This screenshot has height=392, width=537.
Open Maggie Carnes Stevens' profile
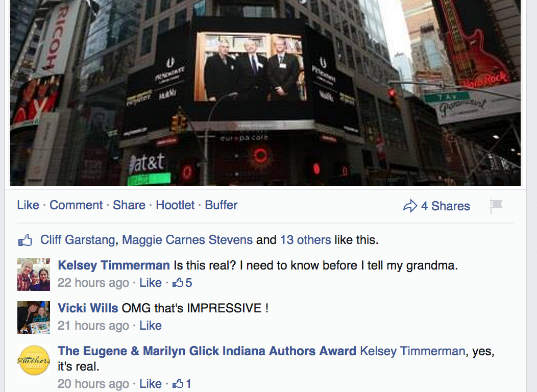point(187,240)
